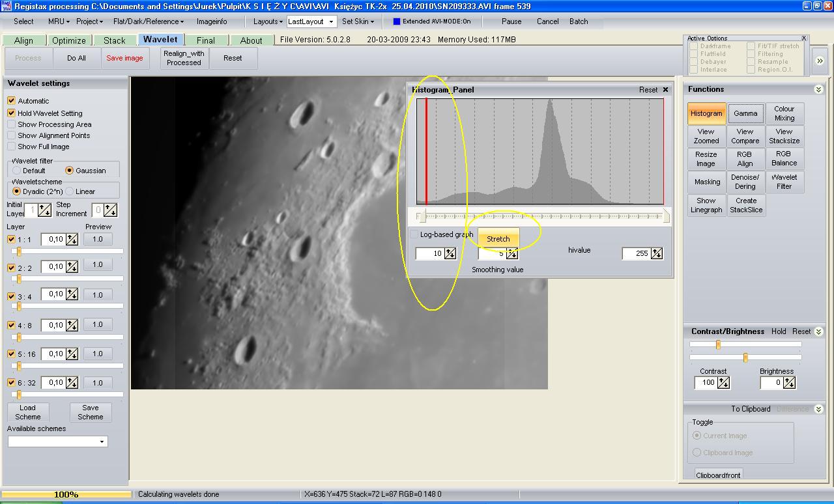Viewport: 834px width, 504px height.
Task: Switch to the Final tab
Action: (x=206, y=40)
